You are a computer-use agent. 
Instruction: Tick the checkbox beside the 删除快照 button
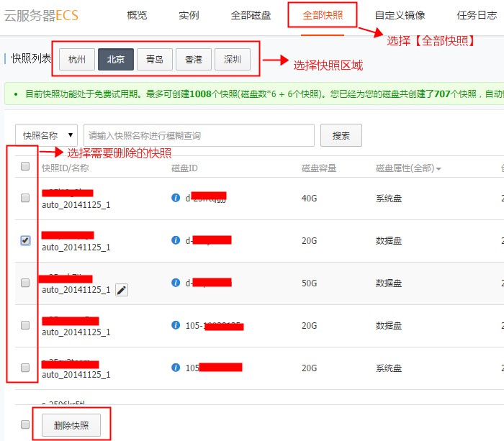[25, 424]
